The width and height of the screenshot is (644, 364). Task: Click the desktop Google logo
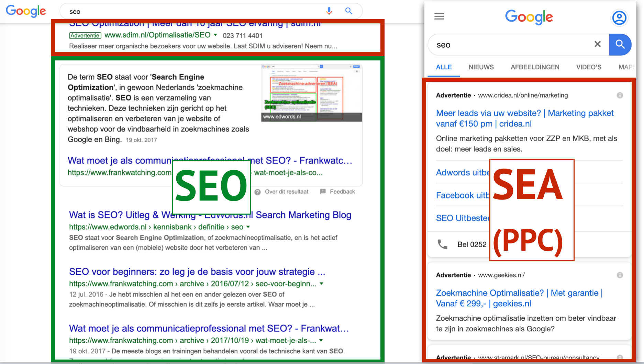26,11
